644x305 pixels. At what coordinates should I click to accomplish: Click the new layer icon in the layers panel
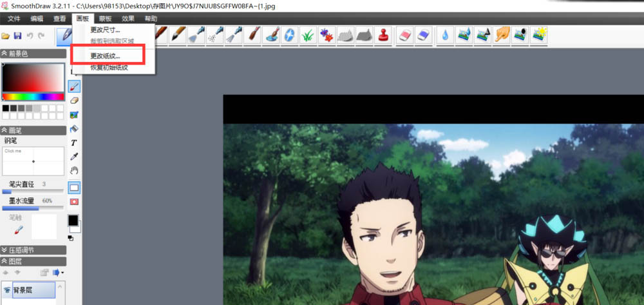click(x=44, y=273)
